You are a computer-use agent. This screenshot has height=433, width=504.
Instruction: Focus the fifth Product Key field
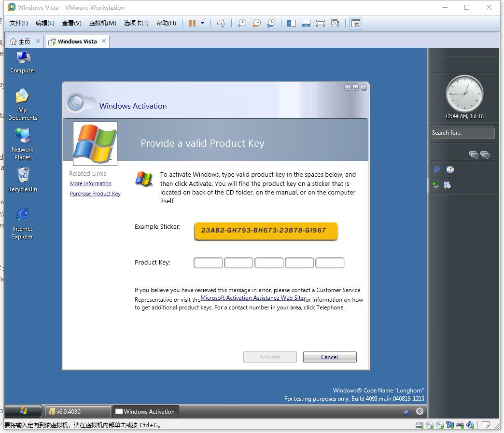coord(330,263)
